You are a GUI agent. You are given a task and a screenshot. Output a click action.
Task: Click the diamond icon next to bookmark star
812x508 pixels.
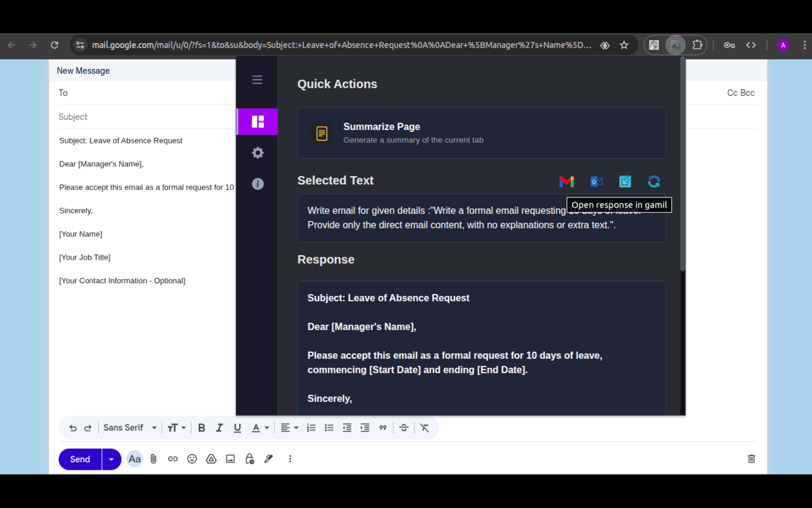click(x=605, y=45)
